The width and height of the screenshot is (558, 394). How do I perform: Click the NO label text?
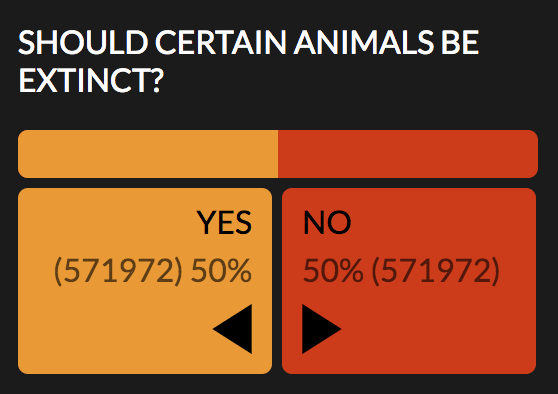tap(327, 222)
